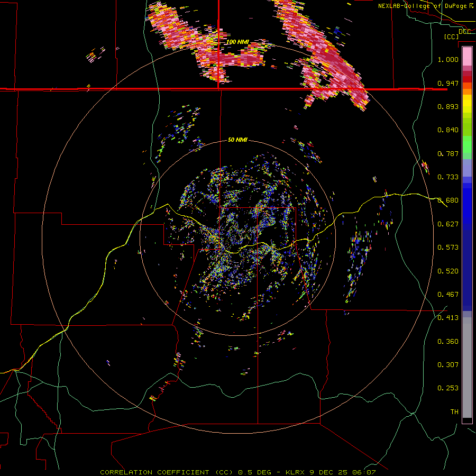Pick the bright green segment of the color bar
Viewport: 476px width, 476px height.
(x=467, y=145)
